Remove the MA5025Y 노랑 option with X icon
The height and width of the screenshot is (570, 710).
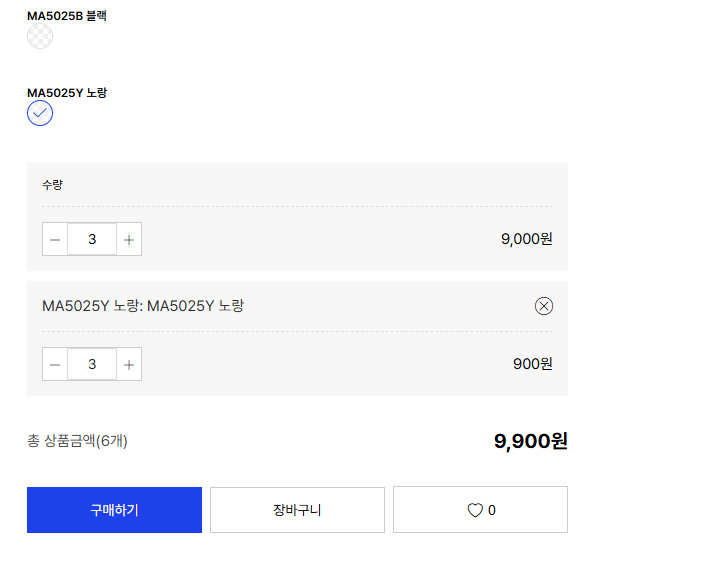[544, 306]
